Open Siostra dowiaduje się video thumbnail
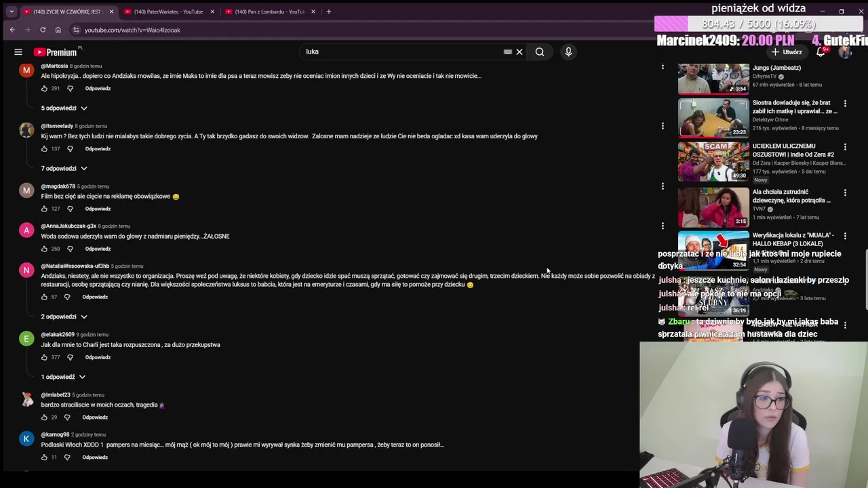Screen dimensions: 868x488 click(713, 117)
